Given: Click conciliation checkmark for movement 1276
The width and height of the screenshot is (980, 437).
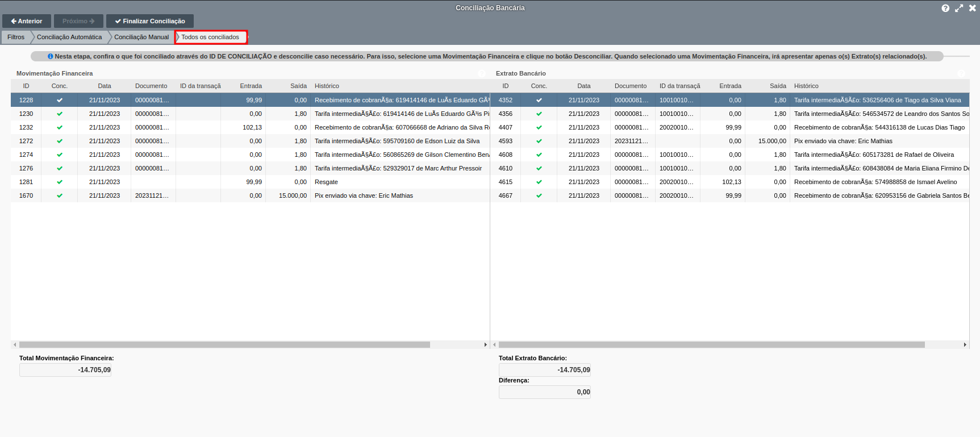Looking at the screenshot, I should 60,168.
